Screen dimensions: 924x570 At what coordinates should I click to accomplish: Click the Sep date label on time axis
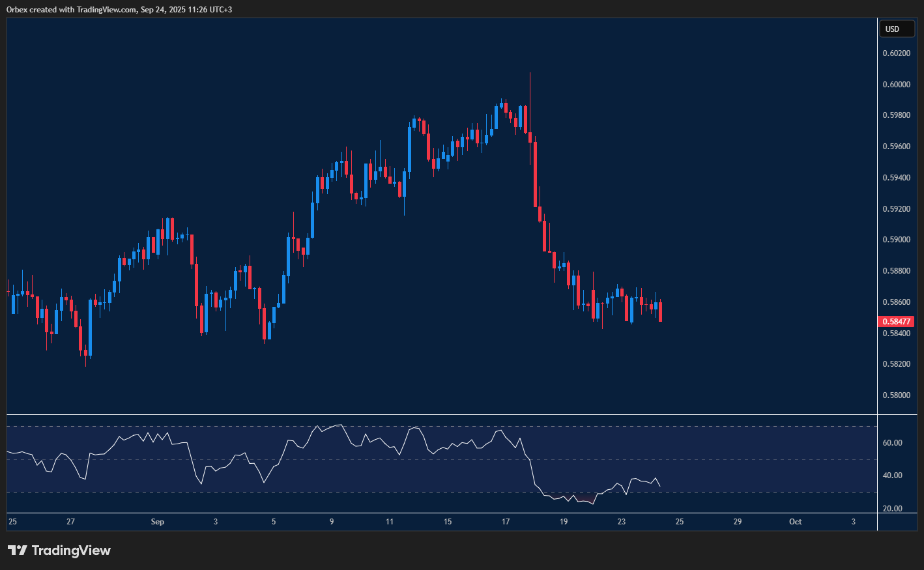[x=157, y=522]
